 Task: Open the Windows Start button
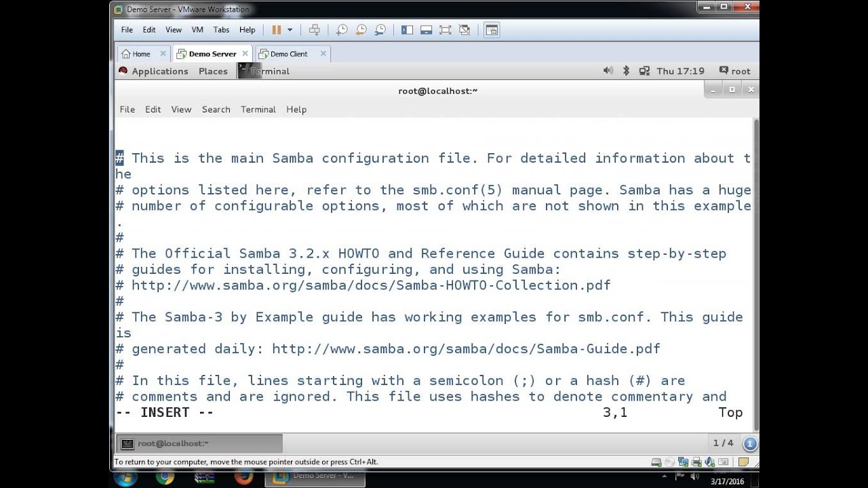tap(126, 478)
